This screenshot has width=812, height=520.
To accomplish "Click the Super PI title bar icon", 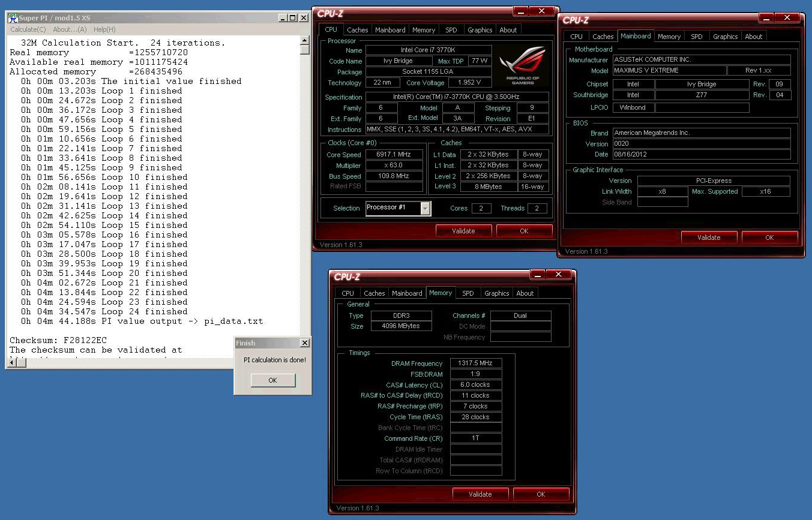I will pyautogui.click(x=12, y=17).
